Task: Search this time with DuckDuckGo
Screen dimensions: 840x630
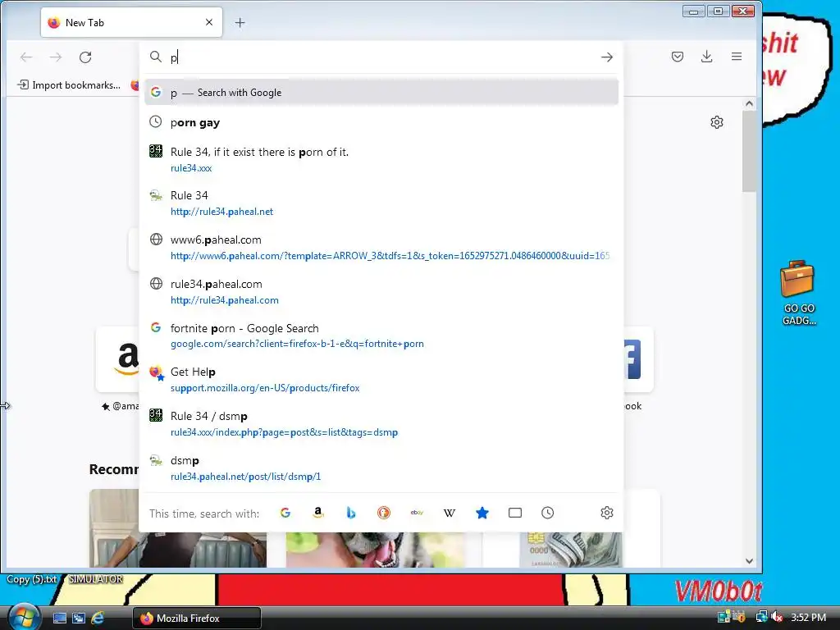Action: pos(384,513)
